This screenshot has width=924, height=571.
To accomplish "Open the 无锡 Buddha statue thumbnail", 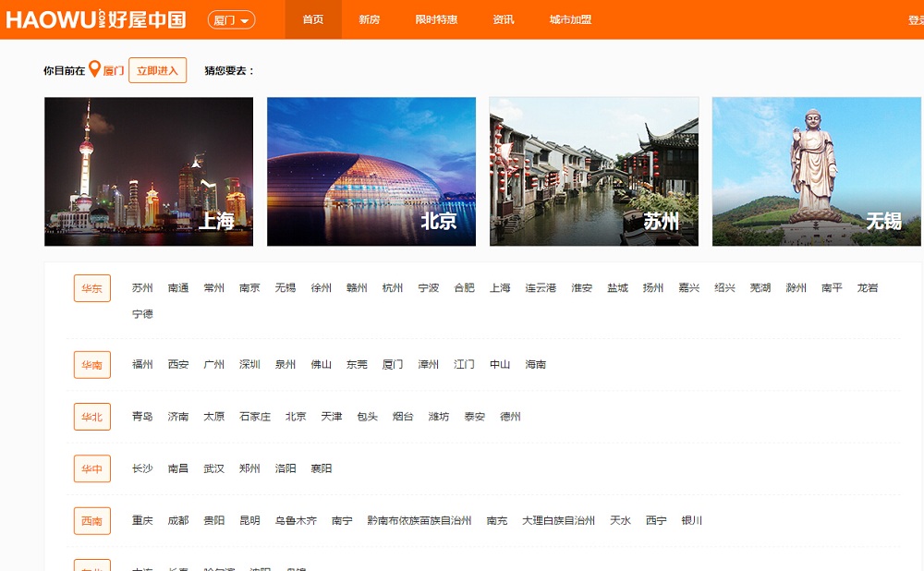I will click(816, 172).
